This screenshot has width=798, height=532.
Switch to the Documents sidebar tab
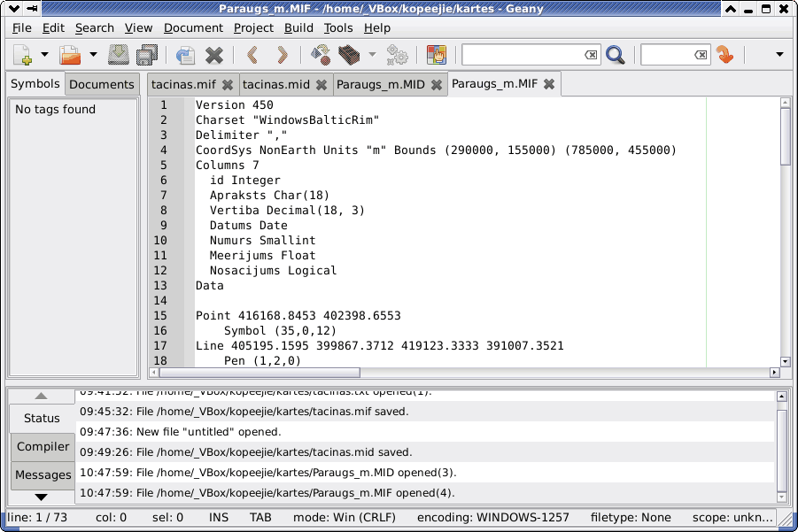[x=102, y=84]
